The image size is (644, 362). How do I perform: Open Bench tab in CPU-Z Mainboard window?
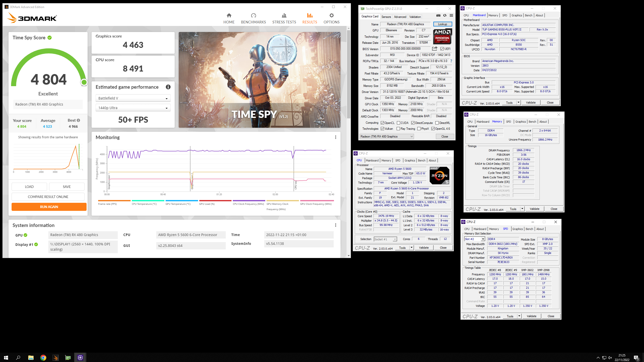coord(528,15)
